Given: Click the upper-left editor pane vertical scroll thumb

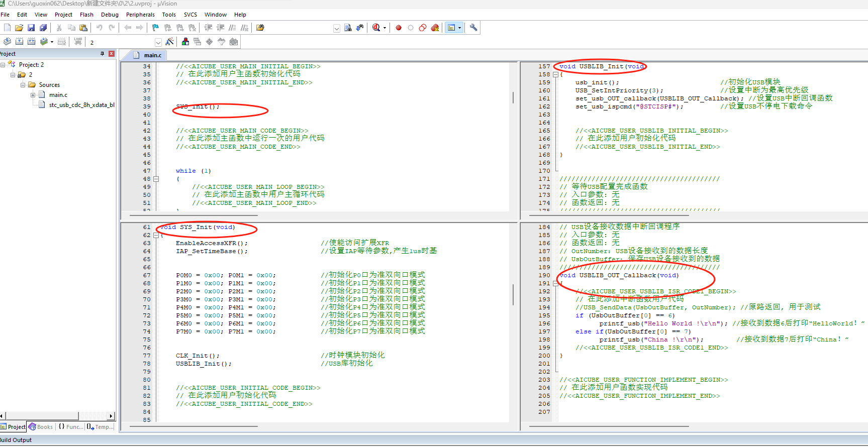Looking at the screenshot, I should pyautogui.click(x=513, y=97).
